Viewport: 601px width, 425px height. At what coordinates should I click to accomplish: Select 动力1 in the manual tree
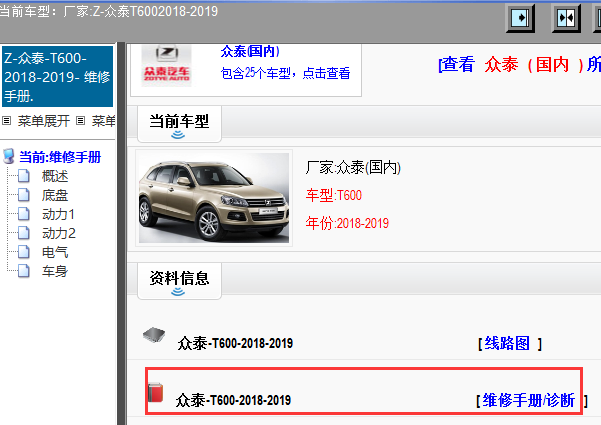pyautogui.click(x=58, y=214)
